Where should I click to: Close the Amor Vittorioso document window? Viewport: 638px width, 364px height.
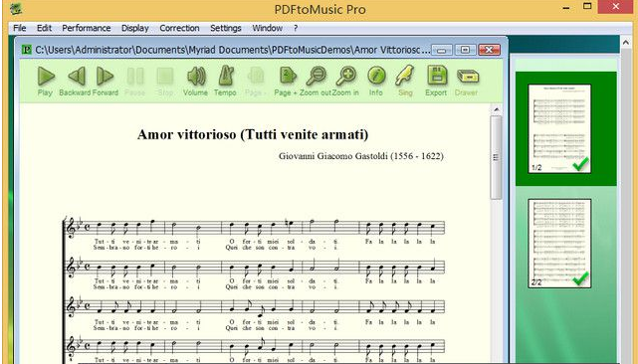pyautogui.click(x=489, y=50)
